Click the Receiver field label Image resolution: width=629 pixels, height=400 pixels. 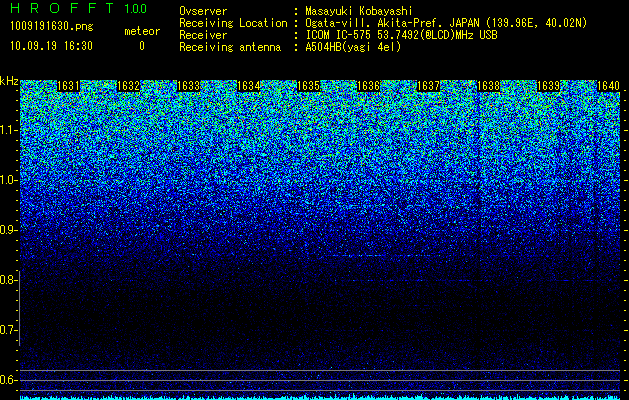[x=203, y=35]
